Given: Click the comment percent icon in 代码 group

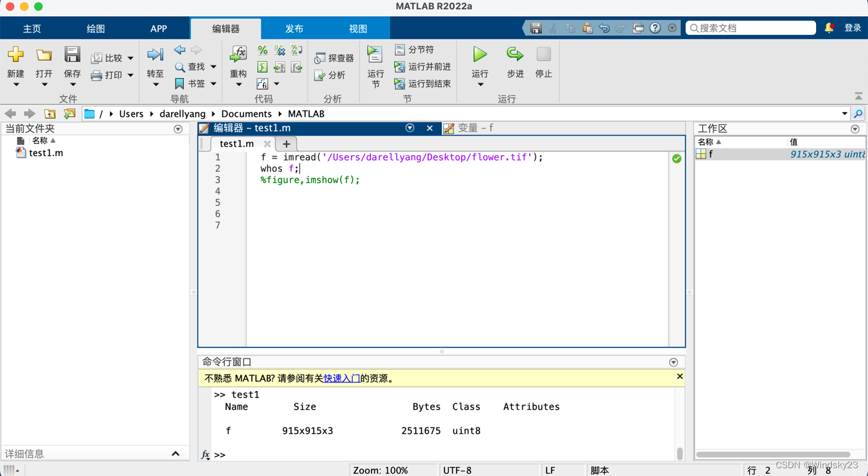Looking at the screenshot, I should (262, 50).
